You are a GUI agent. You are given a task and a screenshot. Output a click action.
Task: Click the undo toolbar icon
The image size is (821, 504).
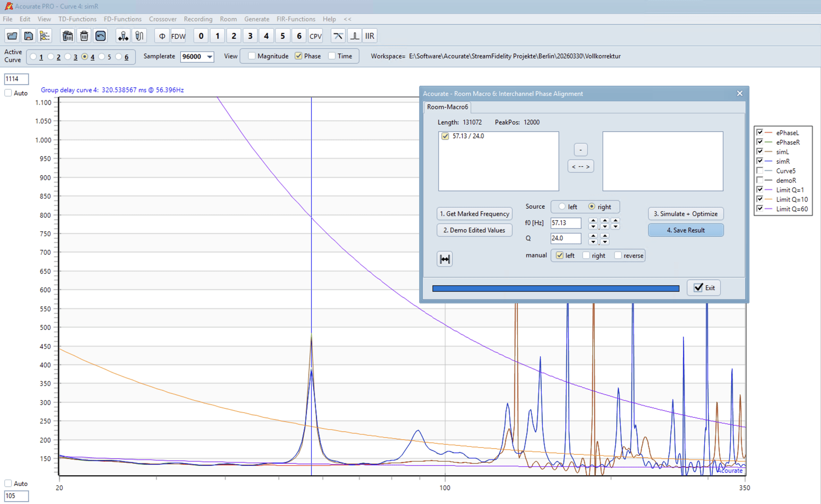click(x=100, y=36)
